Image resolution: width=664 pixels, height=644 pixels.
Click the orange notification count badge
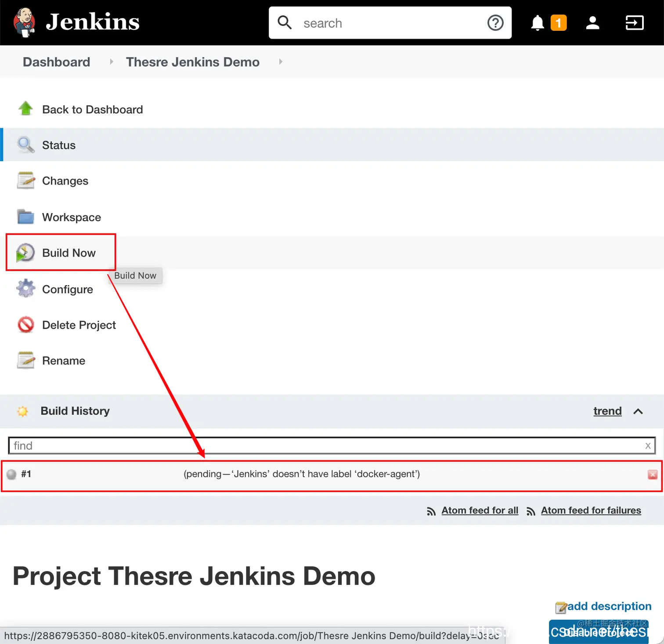[559, 23]
